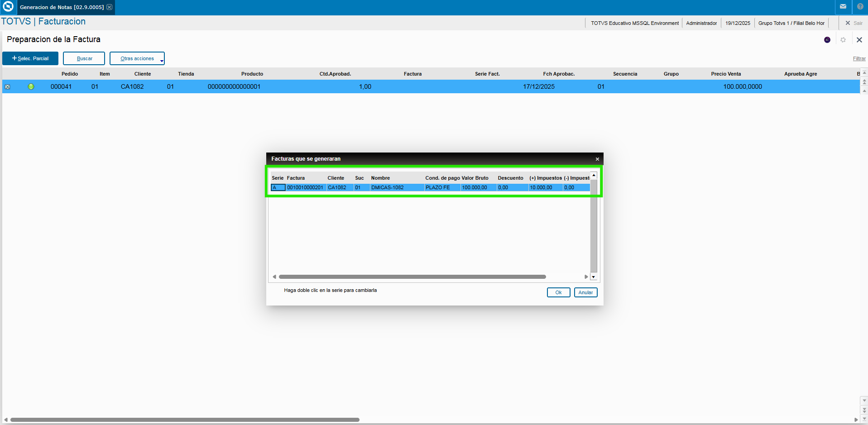The image size is (868, 425).
Task: Click the Serie cell with value A
Action: click(x=278, y=187)
